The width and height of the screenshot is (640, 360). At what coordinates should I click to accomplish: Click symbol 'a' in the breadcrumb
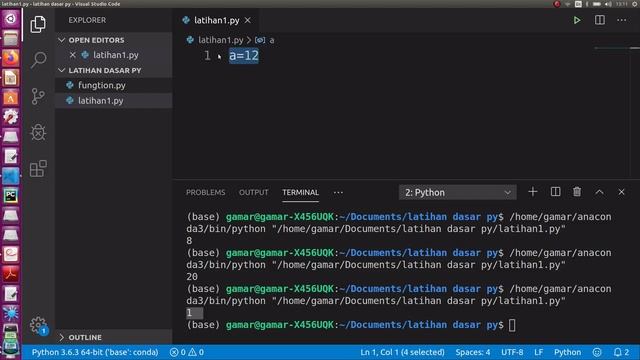[x=271, y=40]
